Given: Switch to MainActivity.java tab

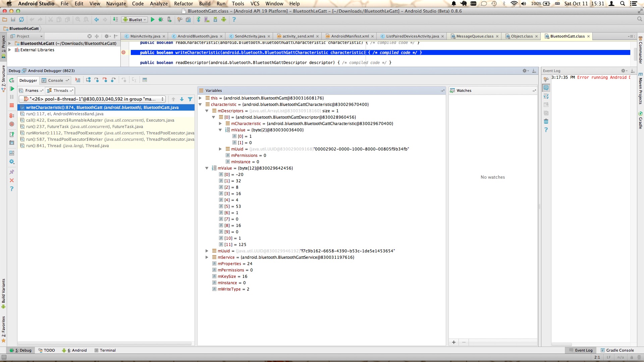Looking at the screenshot, I should coord(145,36).
